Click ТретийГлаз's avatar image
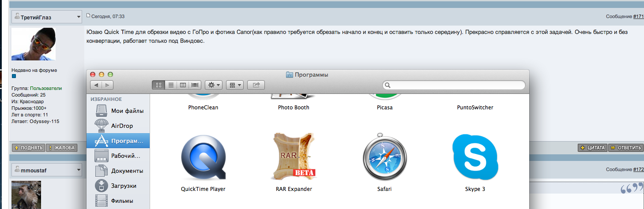Viewport: 644px width, 209px height. [33, 44]
